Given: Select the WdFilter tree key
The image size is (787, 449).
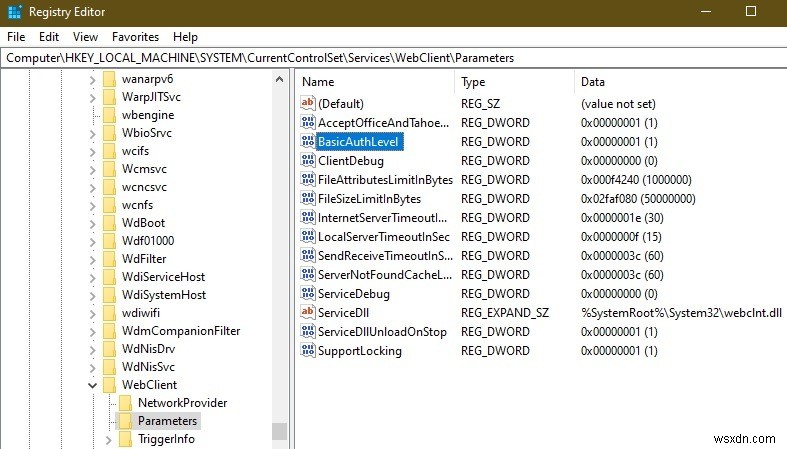Looking at the screenshot, I should tap(144, 259).
